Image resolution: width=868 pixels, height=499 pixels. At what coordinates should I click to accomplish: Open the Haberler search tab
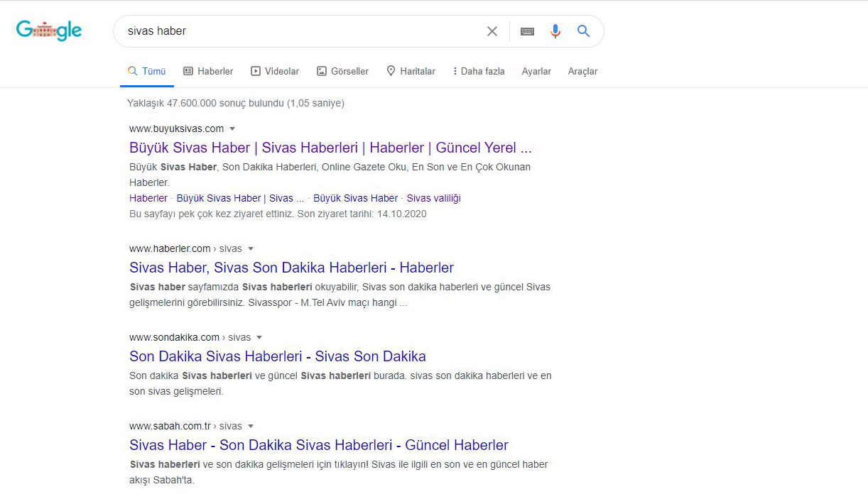point(208,71)
